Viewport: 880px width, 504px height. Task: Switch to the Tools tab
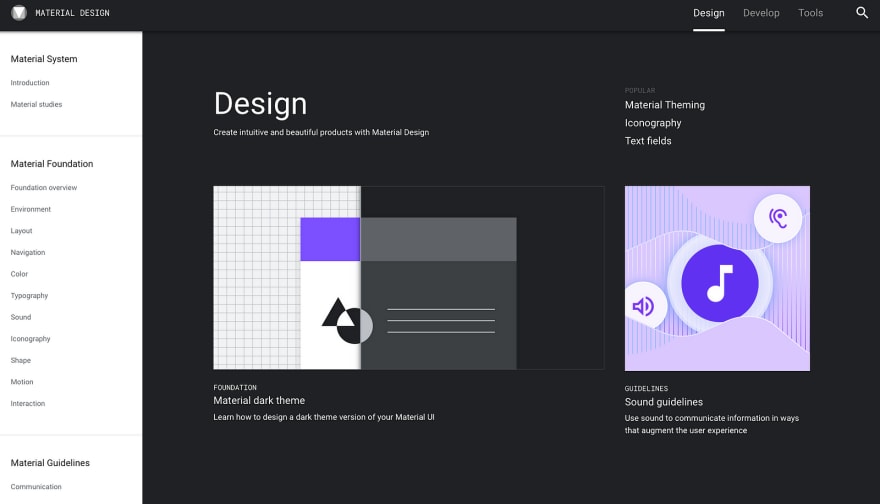[x=810, y=13]
